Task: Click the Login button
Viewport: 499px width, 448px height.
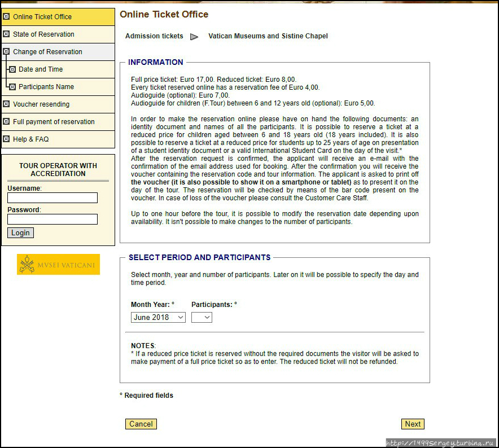Action: click(20, 232)
